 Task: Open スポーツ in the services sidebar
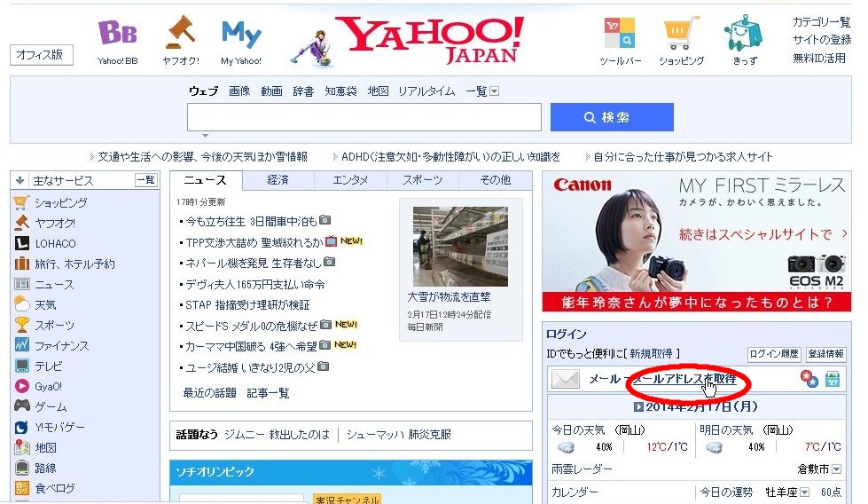pyautogui.click(x=54, y=326)
